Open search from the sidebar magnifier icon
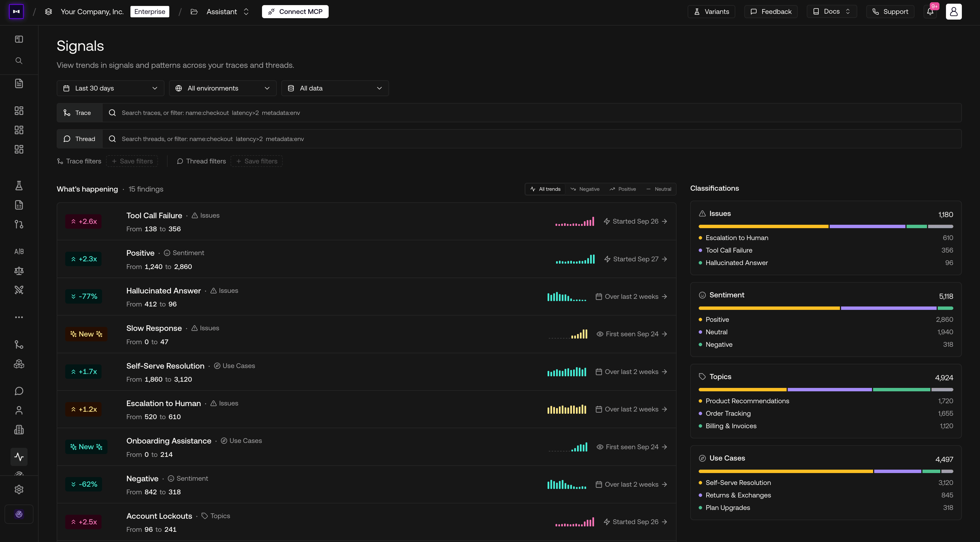This screenshot has width=980, height=542. (x=19, y=61)
